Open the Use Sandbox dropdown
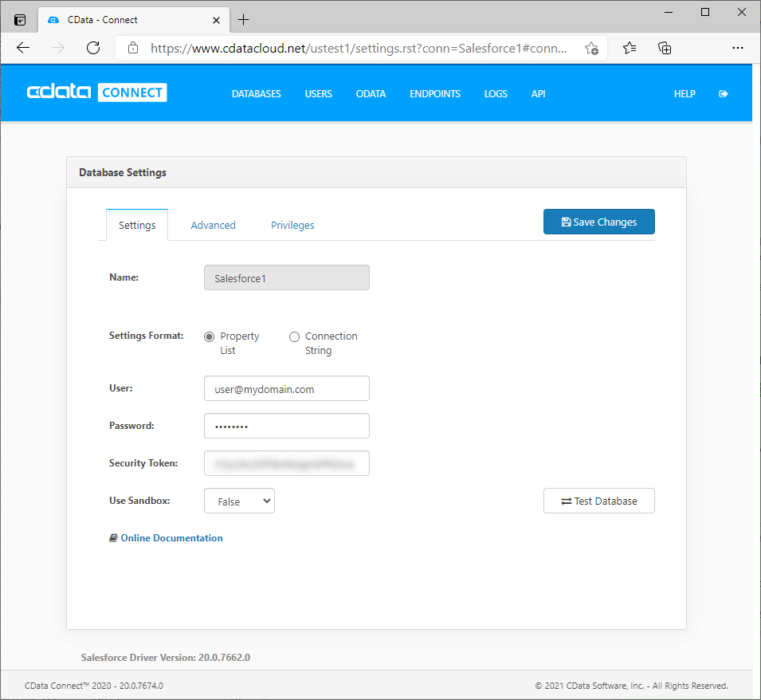This screenshot has width=761, height=700. pos(239,501)
